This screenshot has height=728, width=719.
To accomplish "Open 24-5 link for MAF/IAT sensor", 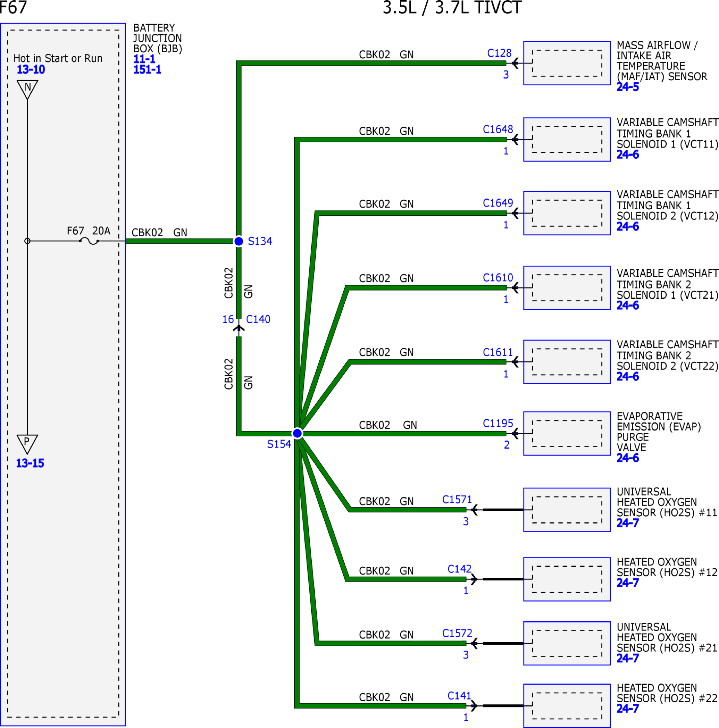I will point(628,87).
